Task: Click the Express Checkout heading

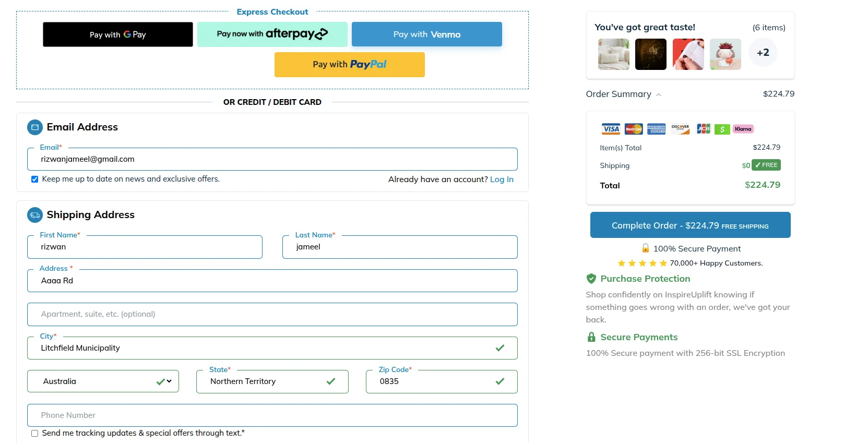Action: [272, 12]
